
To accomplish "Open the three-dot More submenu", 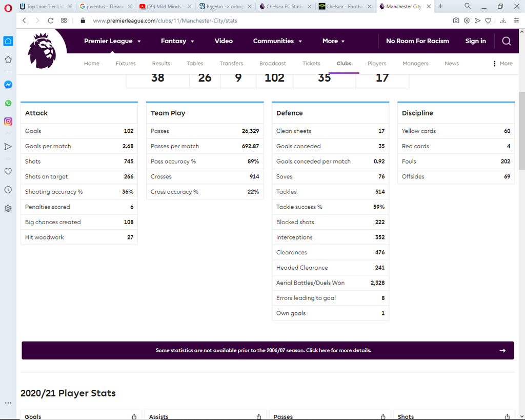I will (x=502, y=63).
